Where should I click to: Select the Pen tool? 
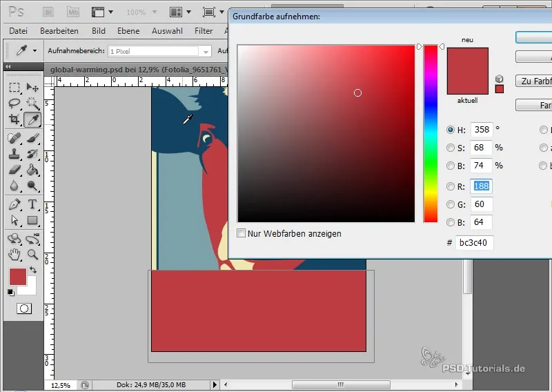click(14, 204)
